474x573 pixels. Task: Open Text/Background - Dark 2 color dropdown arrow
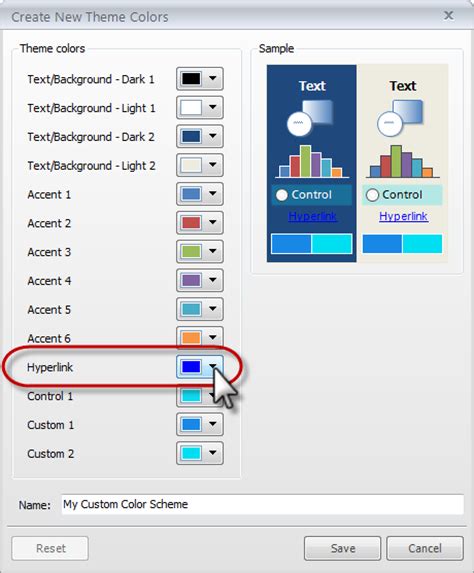(x=213, y=136)
